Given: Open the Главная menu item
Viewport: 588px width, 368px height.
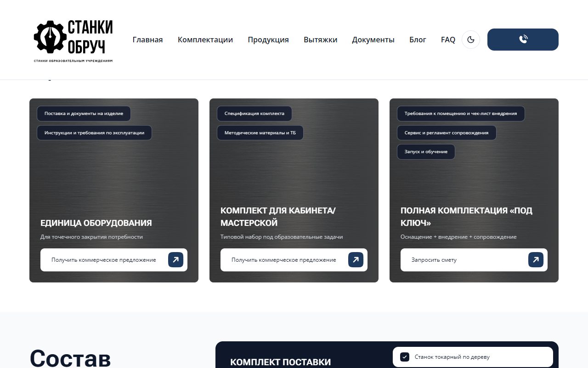Looking at the screenshot, I should click(x=147, y=40).
